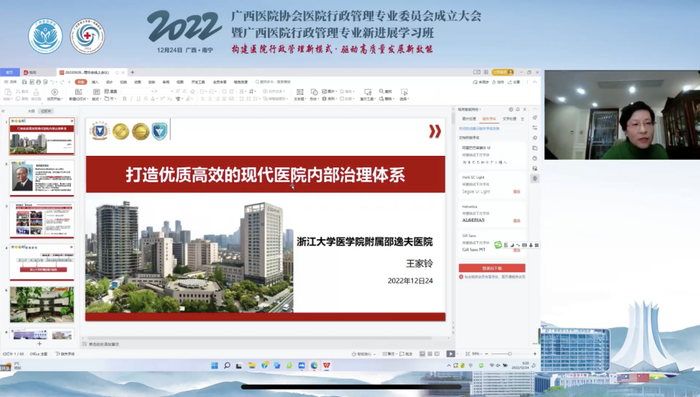Open the Edge browser in taskbar

click(314, 365)
